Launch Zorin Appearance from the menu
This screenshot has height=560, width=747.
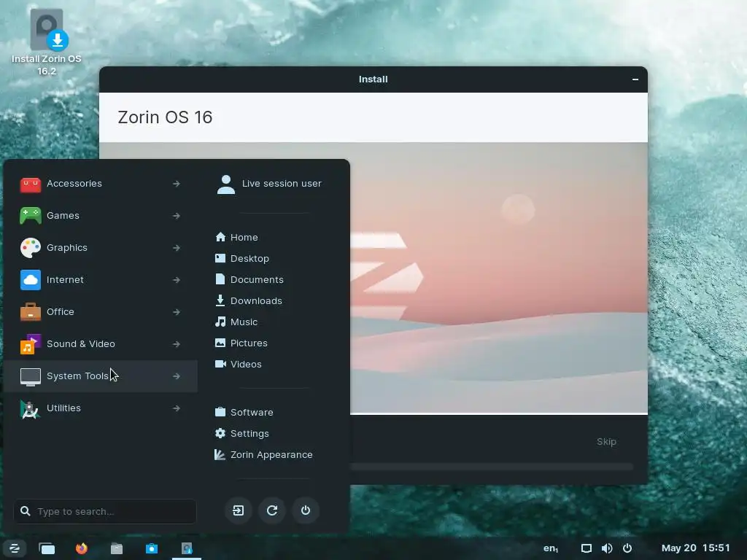(x=263, y=455)
